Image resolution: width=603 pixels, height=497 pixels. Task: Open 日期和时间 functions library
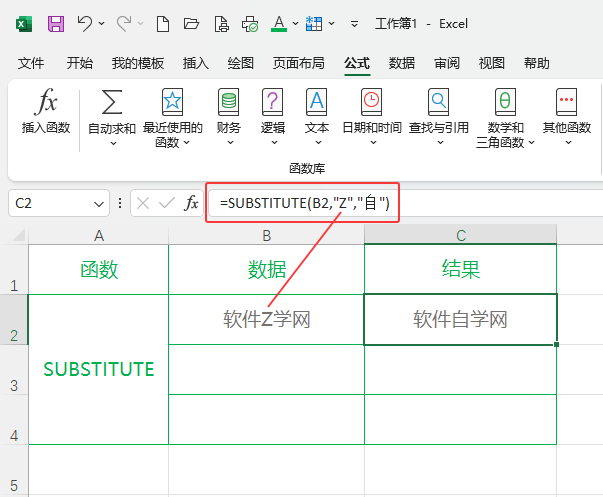[x=372, y=117]
